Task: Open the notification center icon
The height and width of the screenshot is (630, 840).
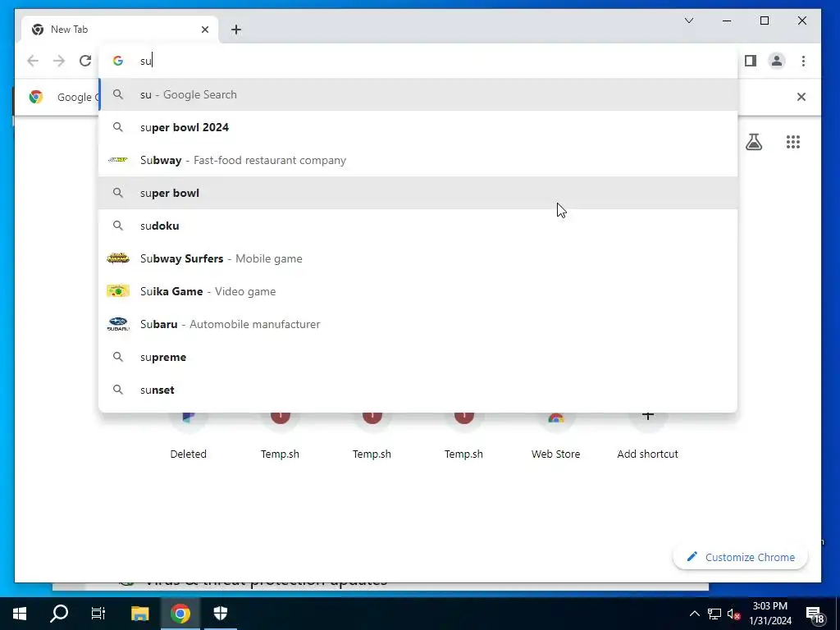Action: [815, 615]
